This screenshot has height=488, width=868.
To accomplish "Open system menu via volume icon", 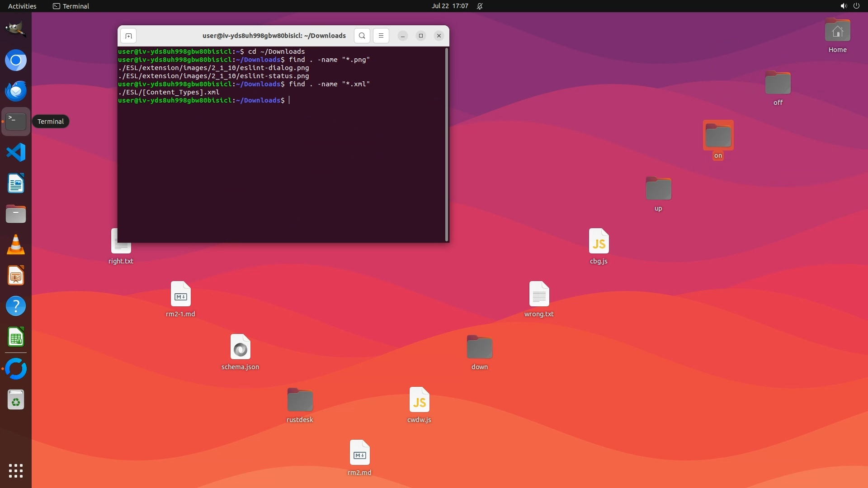I will (x=843, y=6).
